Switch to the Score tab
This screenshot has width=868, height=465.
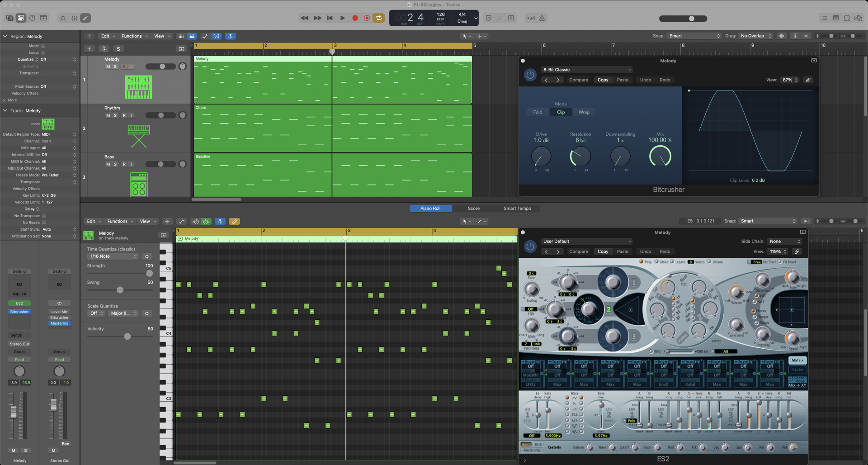coord(473,209)
